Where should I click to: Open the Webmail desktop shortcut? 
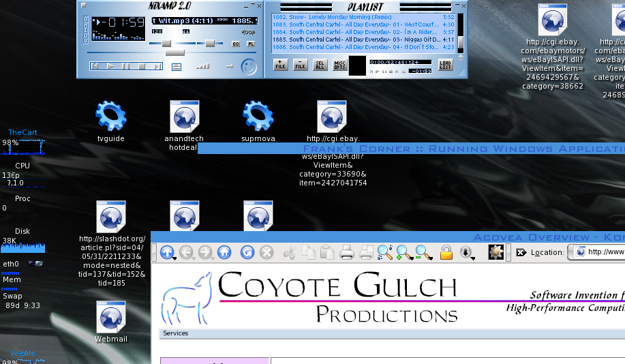tap(111, 321)
